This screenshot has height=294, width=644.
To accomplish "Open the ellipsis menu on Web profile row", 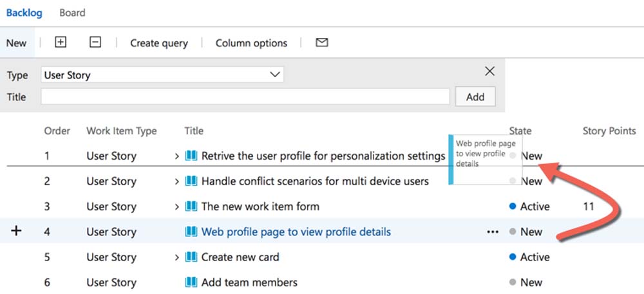I will (493, 232).
